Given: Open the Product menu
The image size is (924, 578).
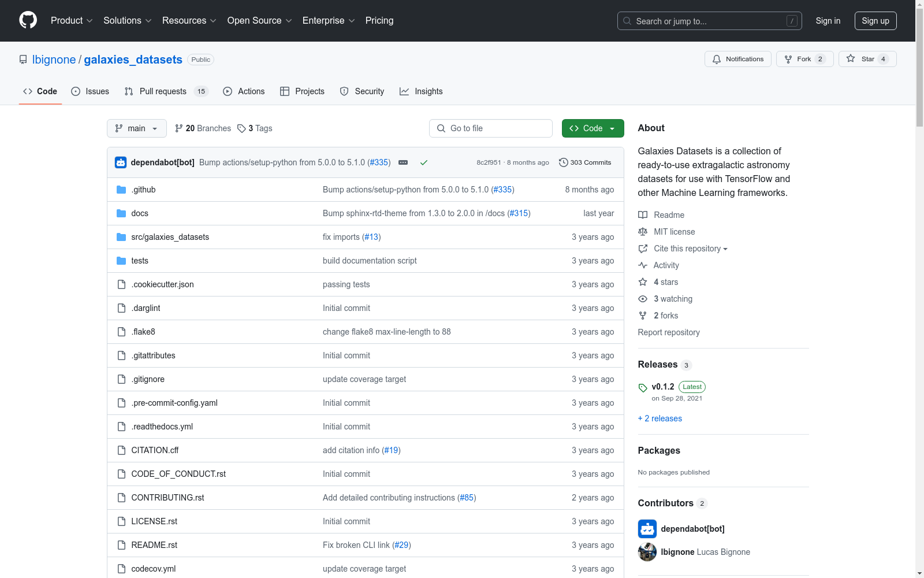Looking at the screenshot, I should 72,21.
